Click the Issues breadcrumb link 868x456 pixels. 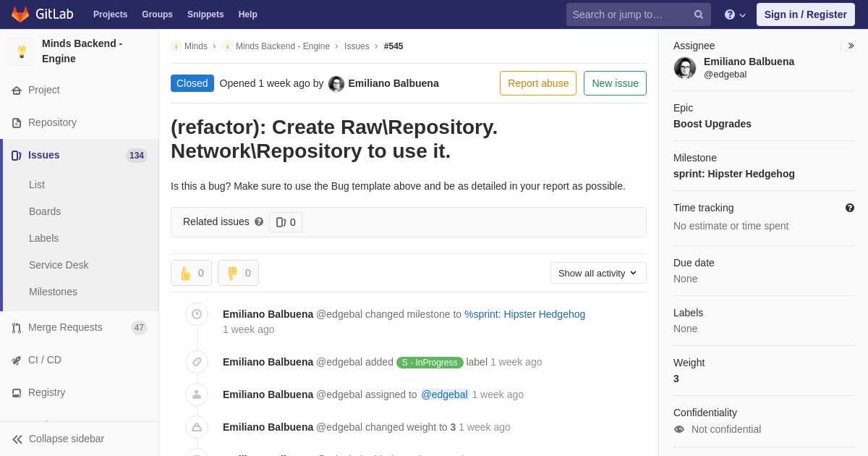357,46
